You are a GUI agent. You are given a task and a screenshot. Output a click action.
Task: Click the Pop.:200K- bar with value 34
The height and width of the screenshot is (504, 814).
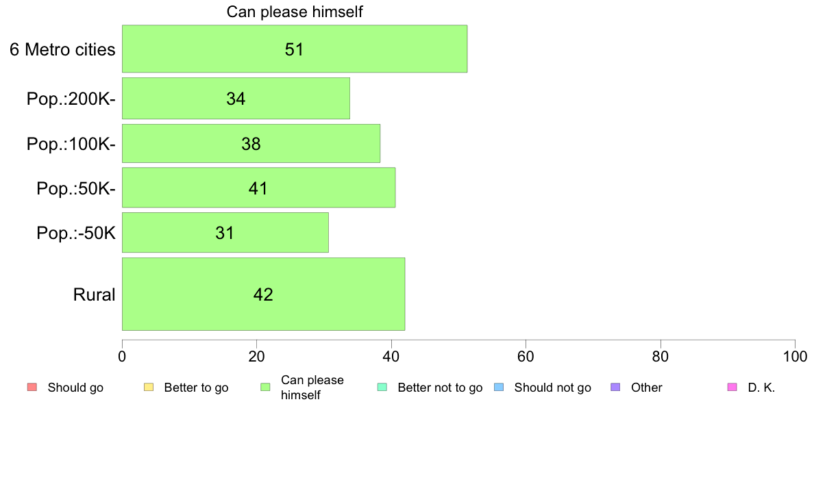point(236,99)
